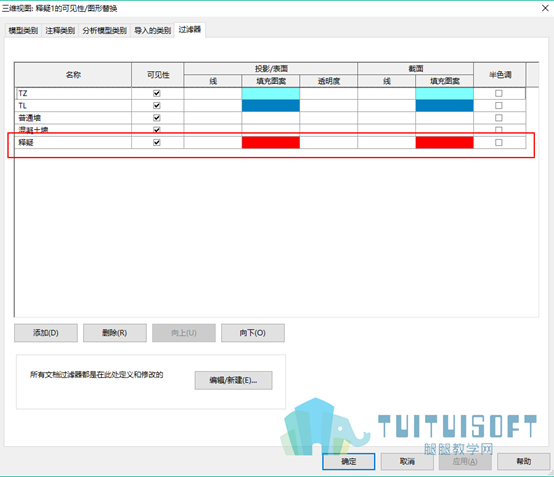Toggle visibility checkbox for 普通墙 filter
The width and height of the screenshot is (554, 477).
click(x=157, y=118)
